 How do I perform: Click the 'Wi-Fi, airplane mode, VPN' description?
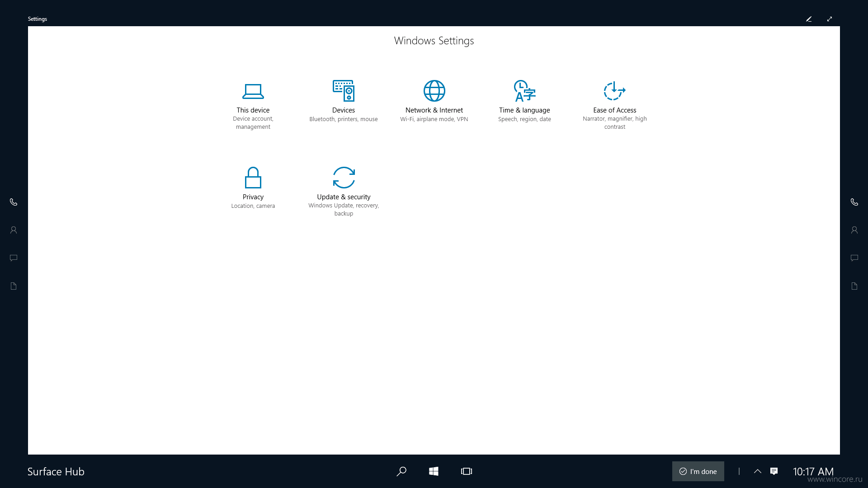click(434, 119)
